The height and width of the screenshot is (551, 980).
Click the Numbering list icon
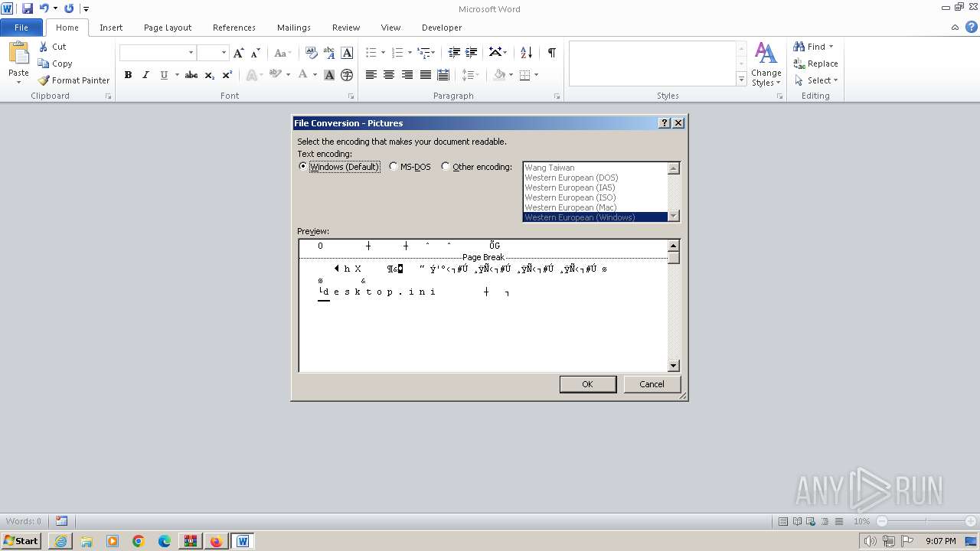[397, 53]
